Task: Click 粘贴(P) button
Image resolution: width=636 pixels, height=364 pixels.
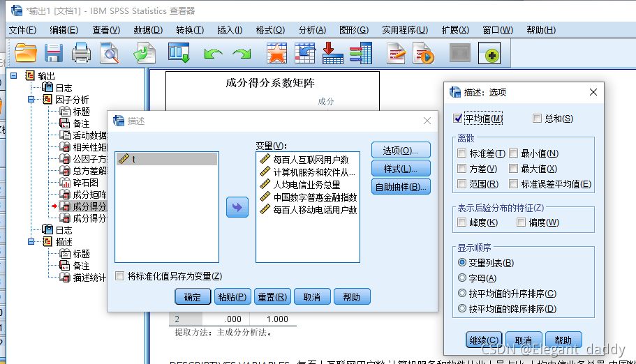Action: coord(232,297)
